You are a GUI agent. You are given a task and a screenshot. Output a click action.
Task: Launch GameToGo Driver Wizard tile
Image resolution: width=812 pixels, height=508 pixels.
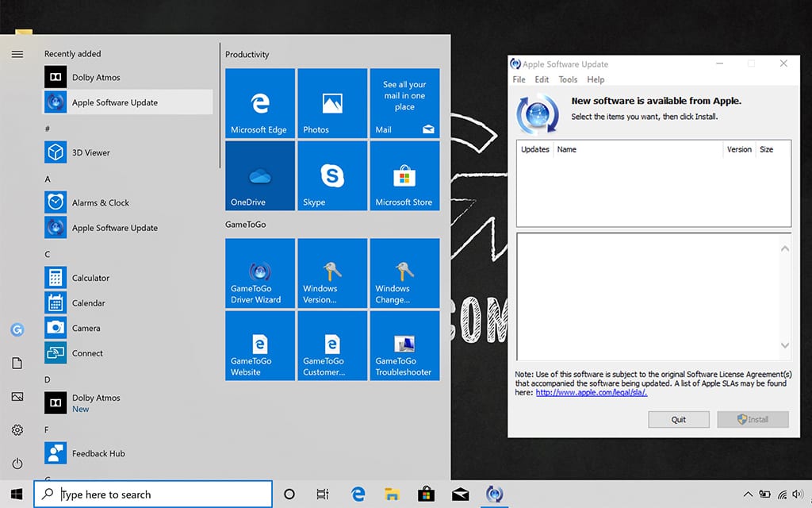click(260, 273)
